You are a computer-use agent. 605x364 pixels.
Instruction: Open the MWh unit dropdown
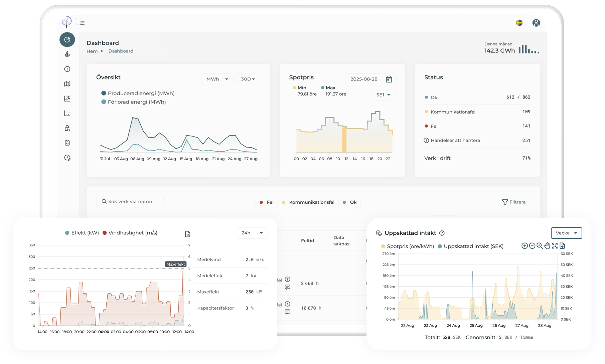(217, 79)
